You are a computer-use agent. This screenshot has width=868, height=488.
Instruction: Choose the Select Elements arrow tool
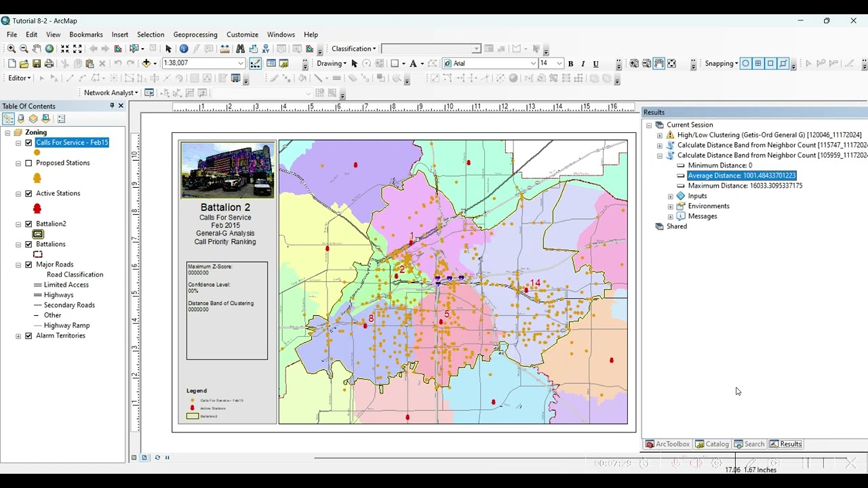pos(169,49)
